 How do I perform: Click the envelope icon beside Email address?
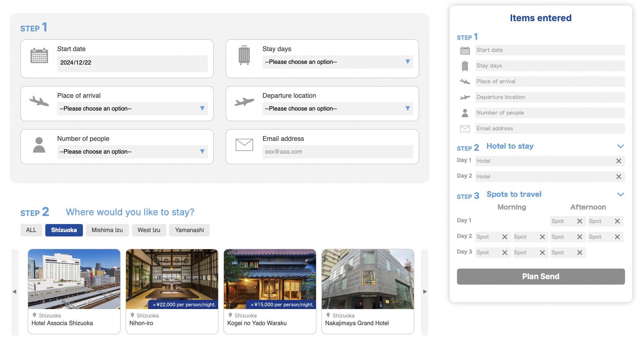coord(244,145)
